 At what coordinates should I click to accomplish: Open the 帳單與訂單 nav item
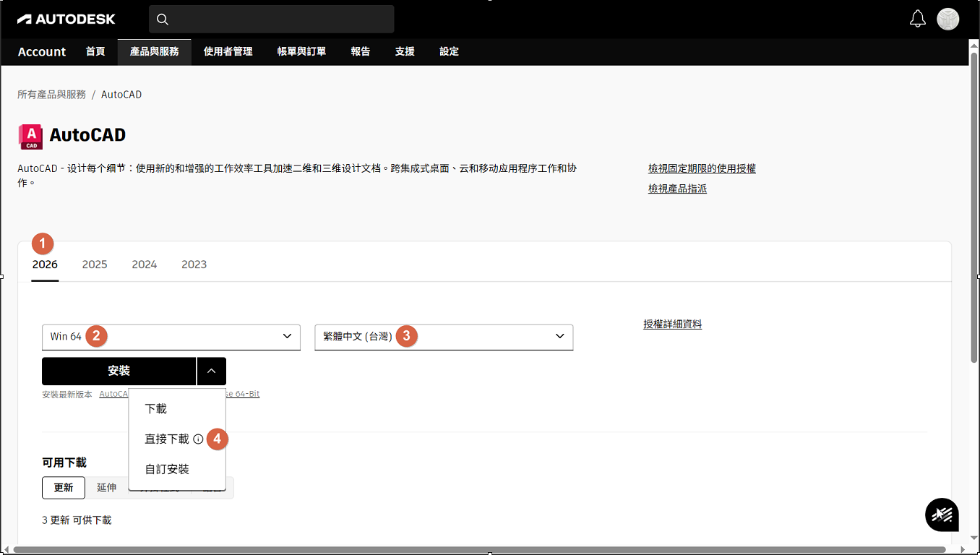(301, 51)
